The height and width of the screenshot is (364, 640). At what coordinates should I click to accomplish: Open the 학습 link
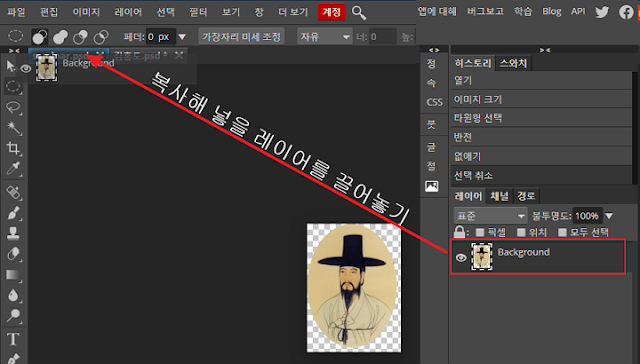point(522,11)
